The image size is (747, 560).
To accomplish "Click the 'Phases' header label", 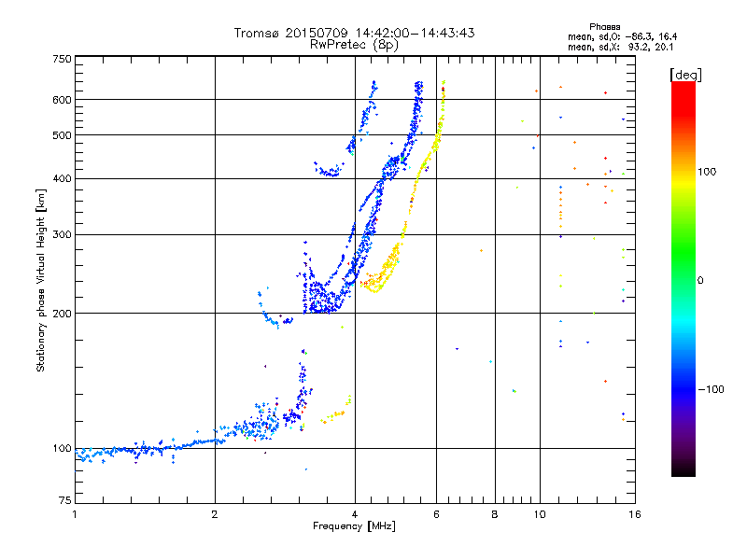I will [x=604, y=27].
